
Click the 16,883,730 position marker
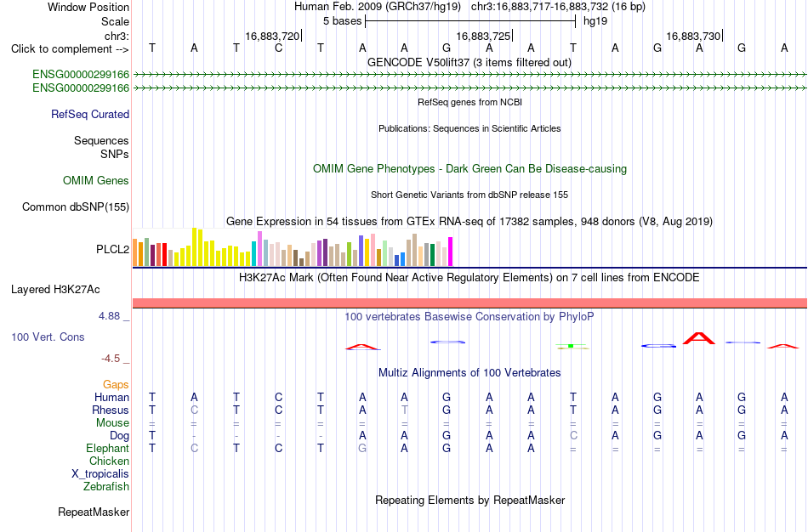click(693, 36)
